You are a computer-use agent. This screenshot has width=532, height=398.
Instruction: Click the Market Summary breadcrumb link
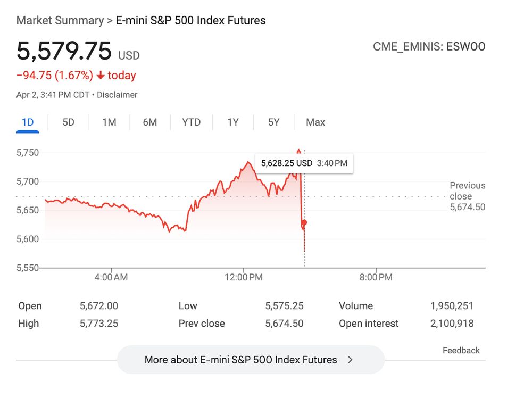(60, 21)
